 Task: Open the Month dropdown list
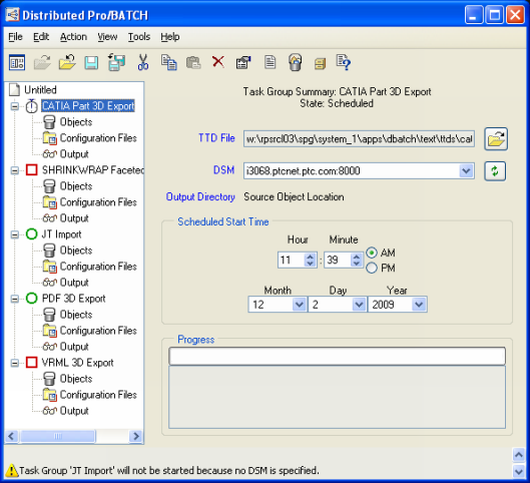tap(299, 305)
